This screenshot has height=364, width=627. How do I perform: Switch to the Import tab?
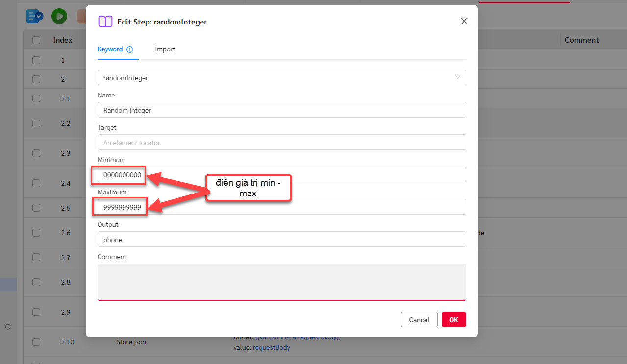(165, 49)
